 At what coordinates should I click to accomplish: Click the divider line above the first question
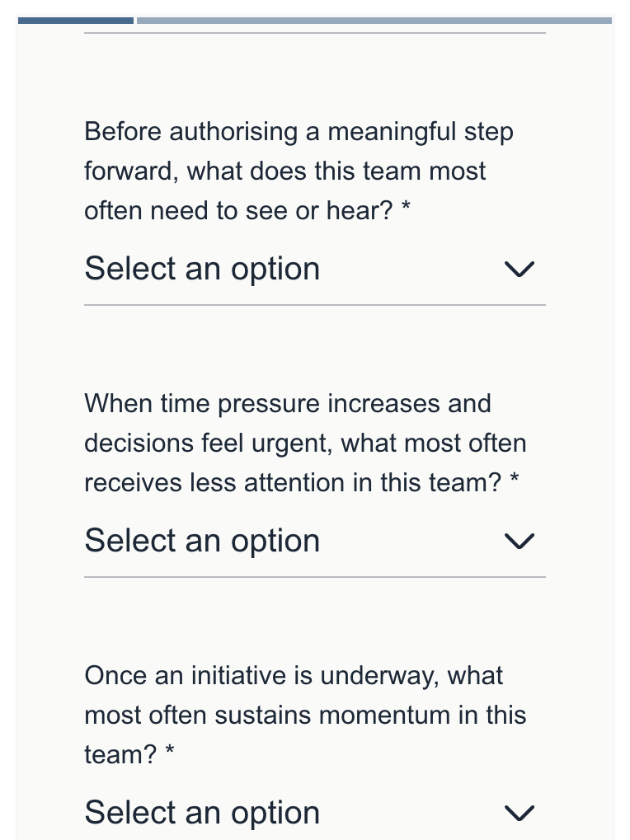[x=314, y=33]
